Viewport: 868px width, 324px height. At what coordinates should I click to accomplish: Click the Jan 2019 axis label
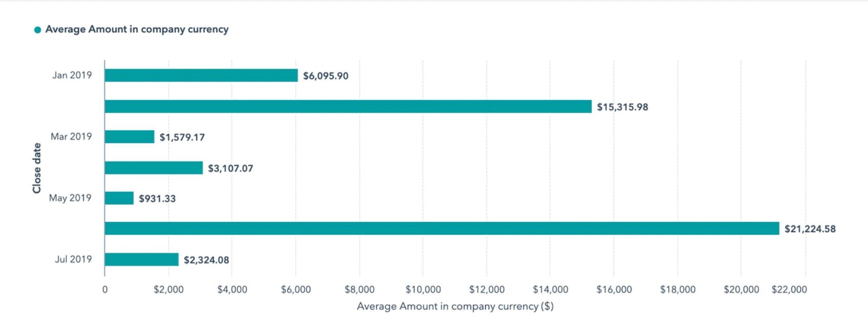pyautogui.click(x=72, y=75)
